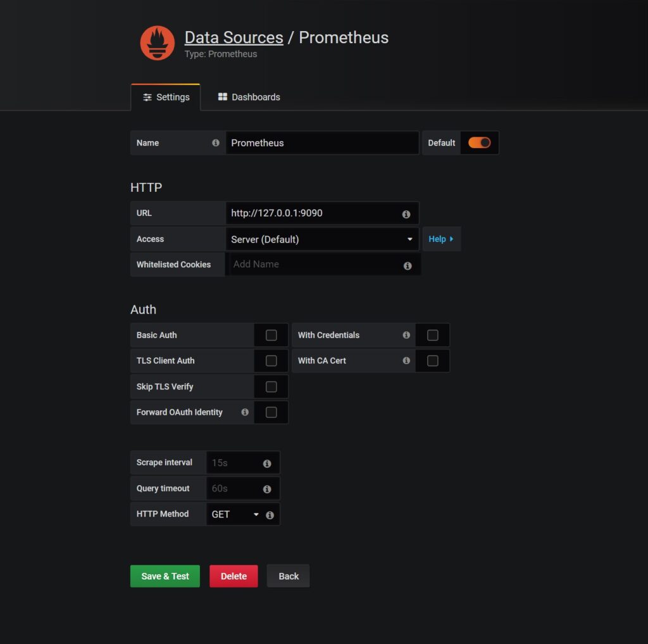Switch to the Dashboards tab
Viewport: 648px width, 644px height.
point(248,97)
